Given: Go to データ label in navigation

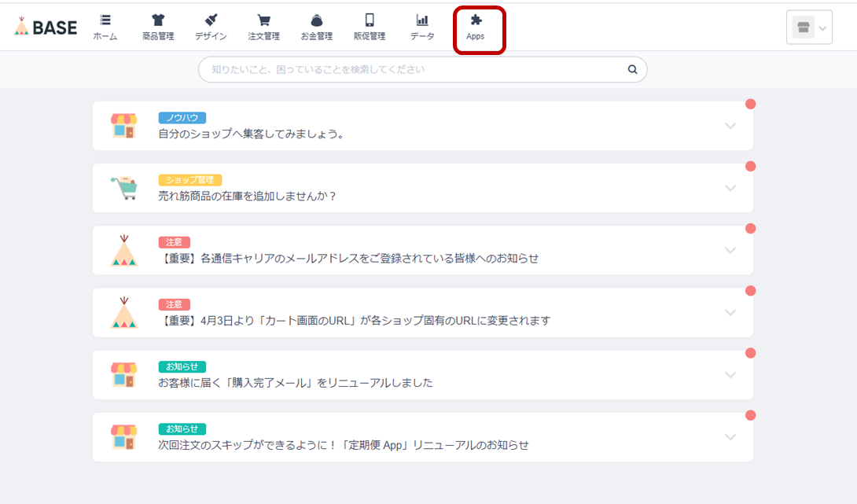Looking at the screenshot, I should pyautogui.click(x=422, y=37).
